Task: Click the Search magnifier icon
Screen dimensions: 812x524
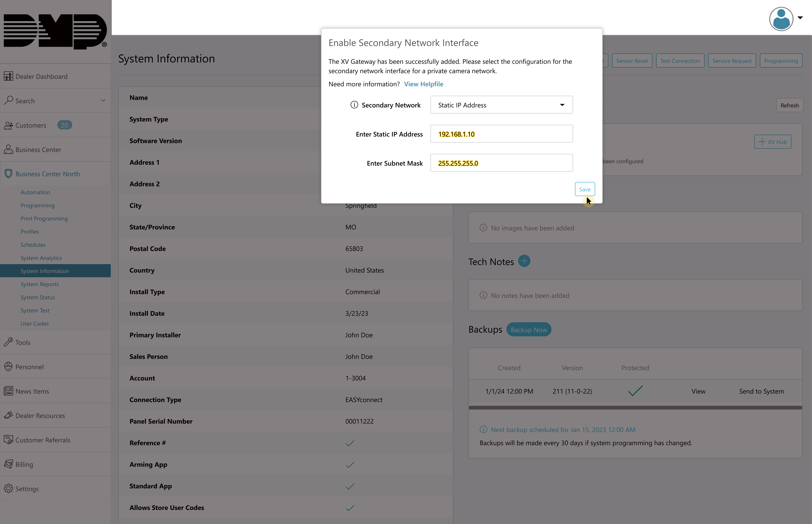Action: coord(9,100)
